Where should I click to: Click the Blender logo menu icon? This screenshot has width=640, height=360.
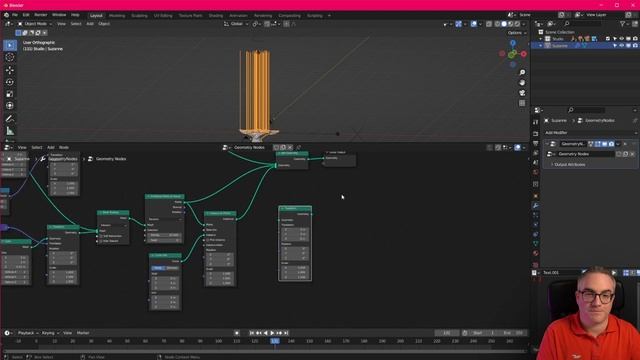(6, 15)
